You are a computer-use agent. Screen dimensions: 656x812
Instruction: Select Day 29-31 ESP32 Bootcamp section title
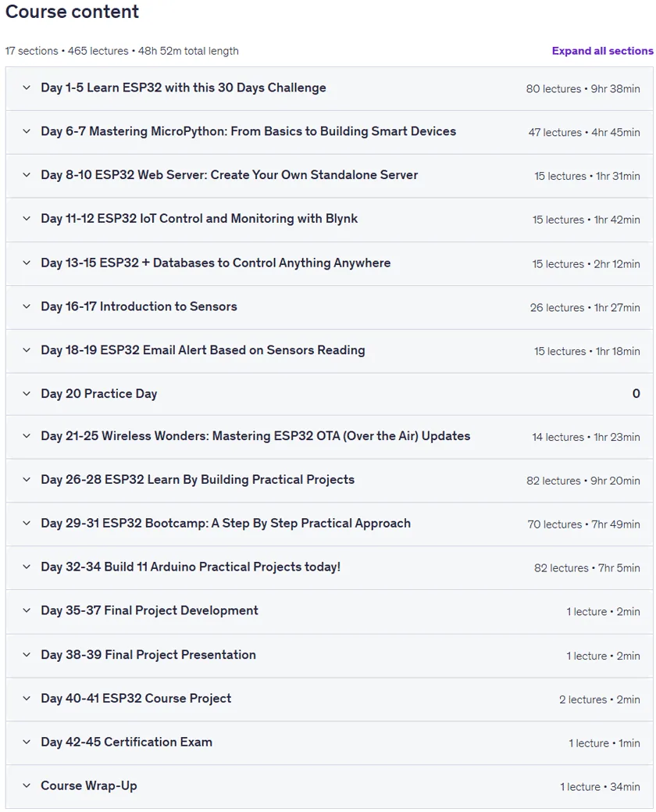[x=226, y=523]
